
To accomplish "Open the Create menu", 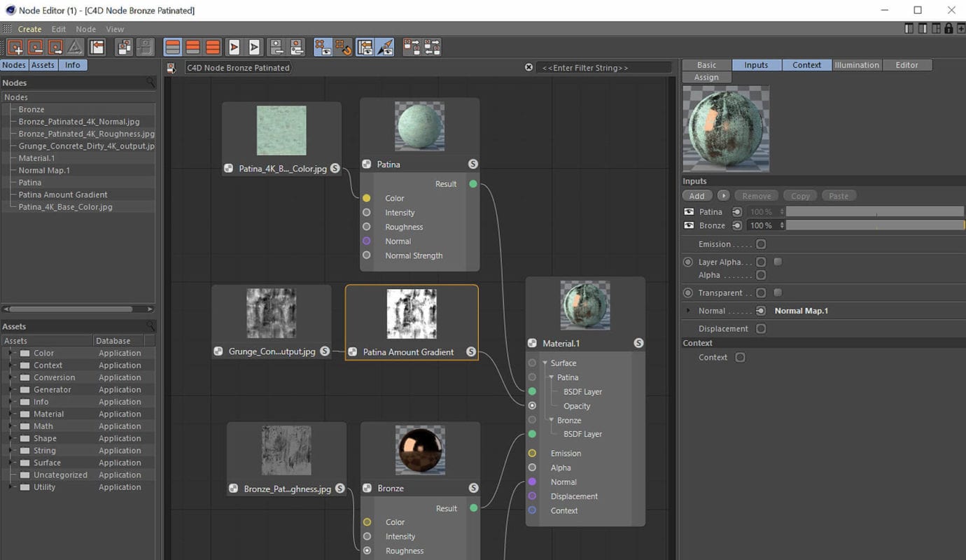I will point(29,29).
